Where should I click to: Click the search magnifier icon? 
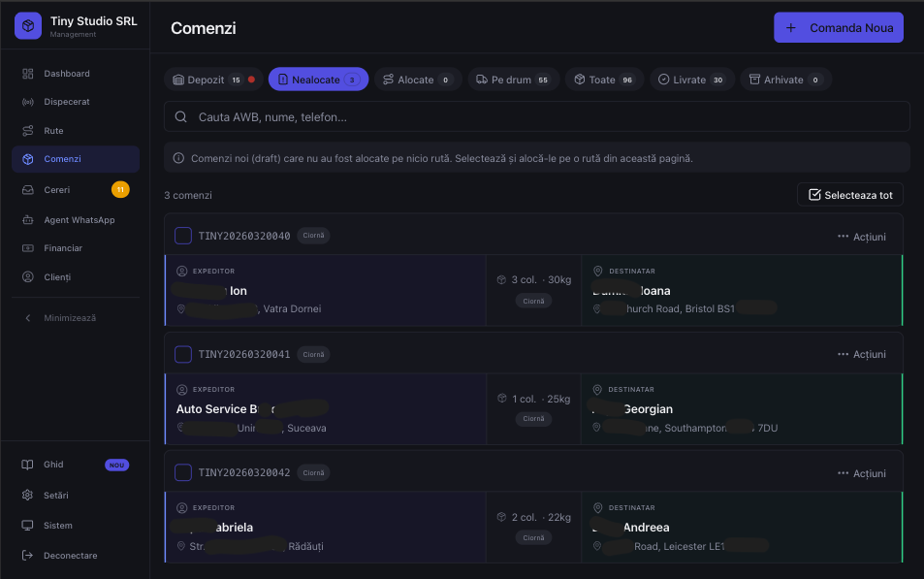coord(180,115)
